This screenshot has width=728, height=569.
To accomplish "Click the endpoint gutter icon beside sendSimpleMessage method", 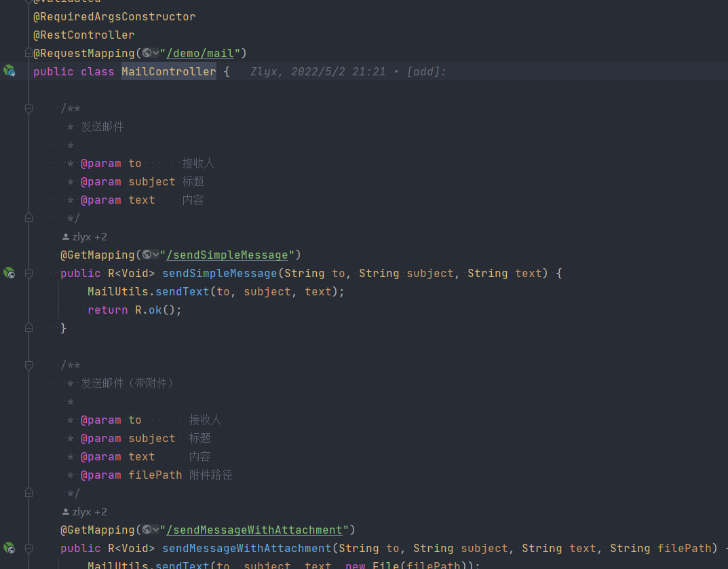I will (9, 273).
